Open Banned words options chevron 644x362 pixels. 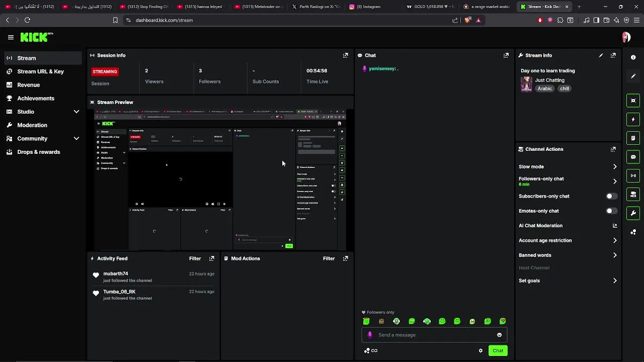click(x=614, y=255)
